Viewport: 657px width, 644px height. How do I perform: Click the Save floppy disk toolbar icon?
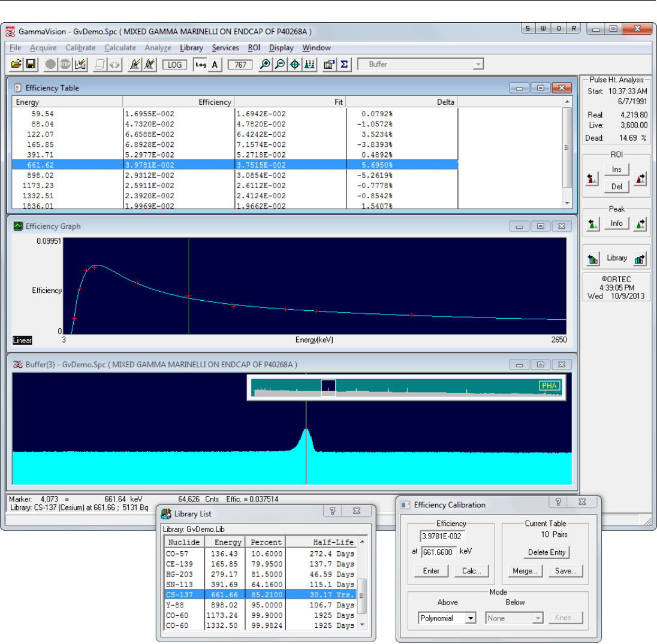pos(30,65)
